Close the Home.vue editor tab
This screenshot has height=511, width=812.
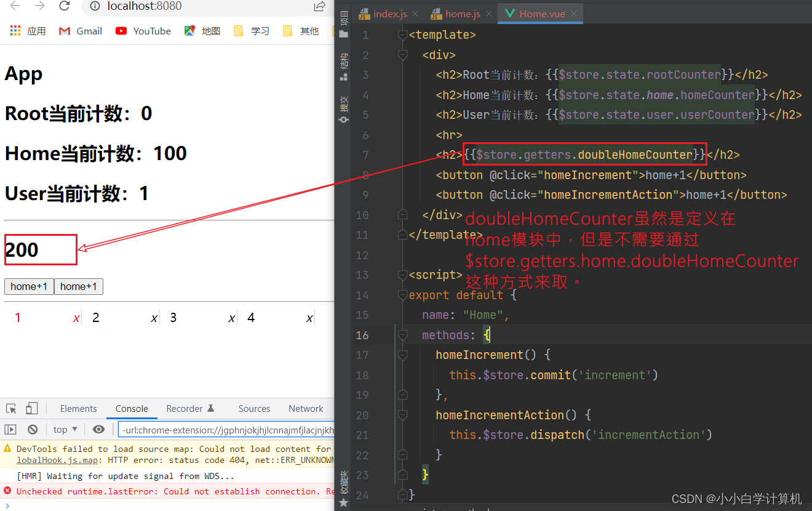tap(574, 14)
